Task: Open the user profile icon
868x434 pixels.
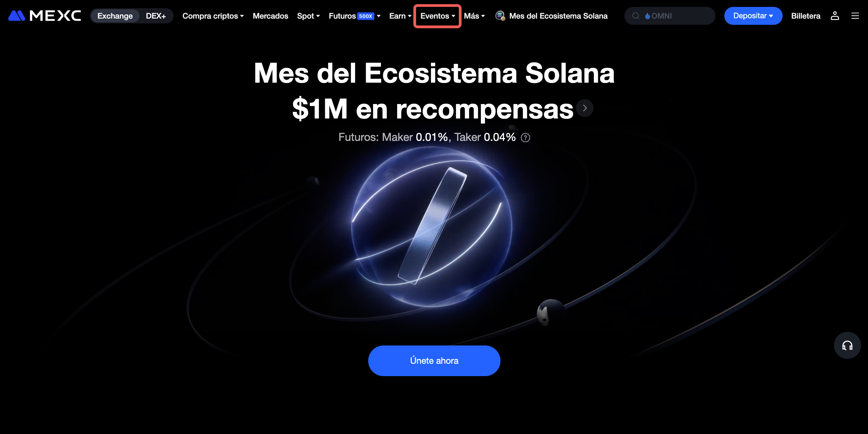Action: (835, 16)
